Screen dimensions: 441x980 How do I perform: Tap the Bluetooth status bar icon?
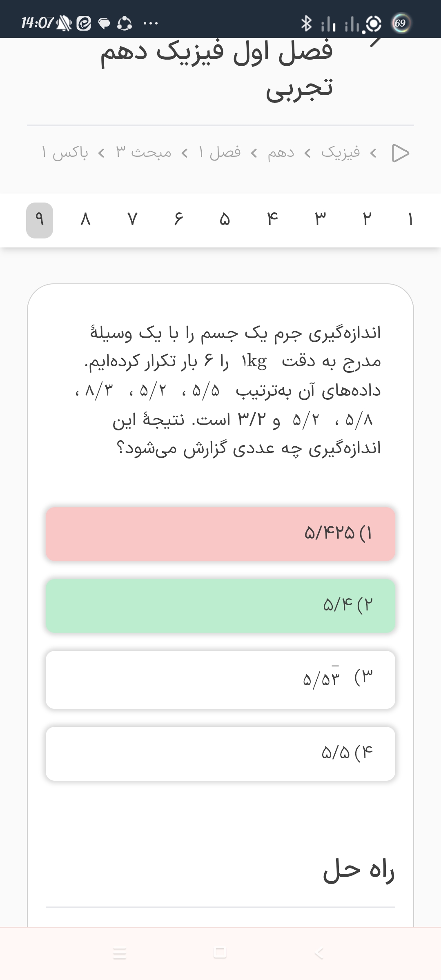[306, 23]
